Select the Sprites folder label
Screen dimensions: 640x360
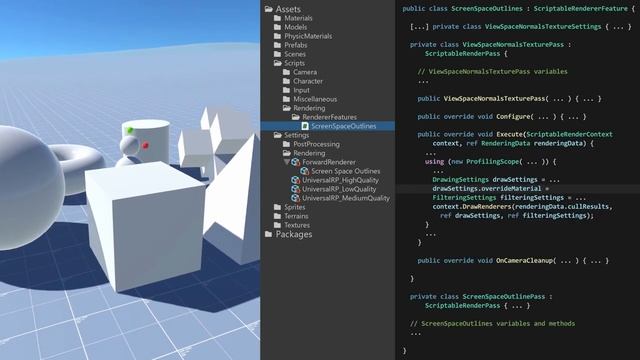pos(295,207)
